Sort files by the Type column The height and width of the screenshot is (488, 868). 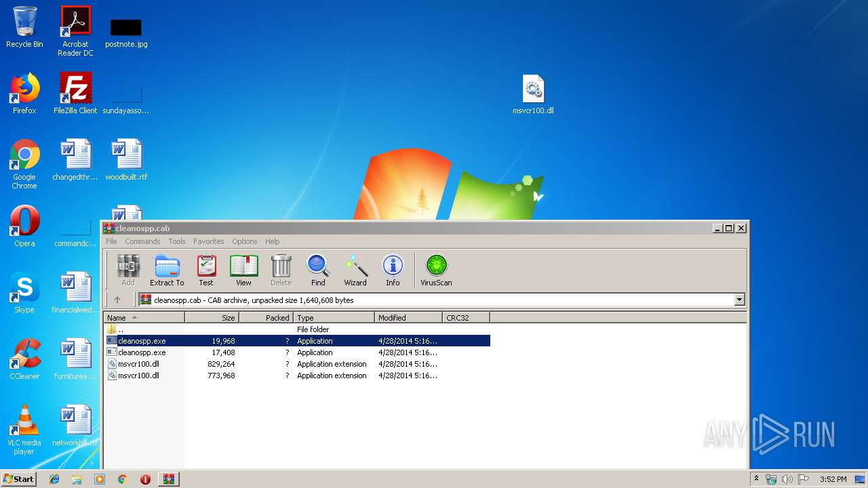point(334,317)
